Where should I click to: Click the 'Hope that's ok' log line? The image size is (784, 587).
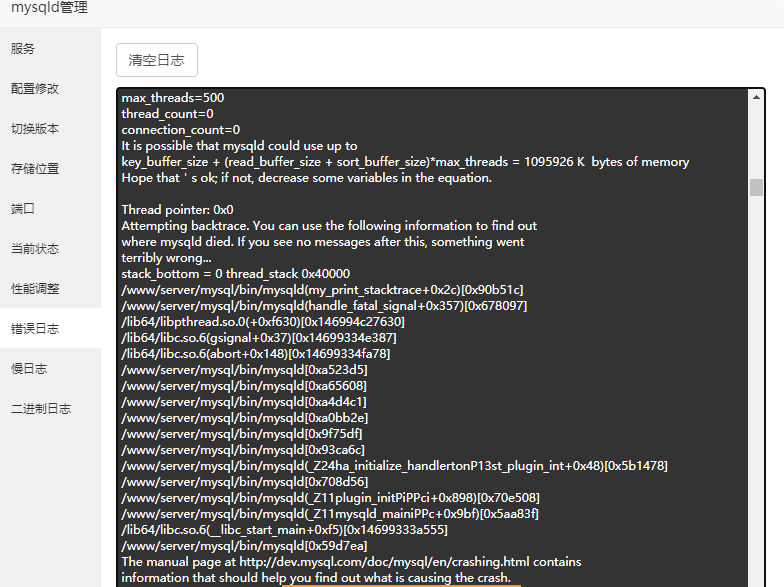point(306,178)
